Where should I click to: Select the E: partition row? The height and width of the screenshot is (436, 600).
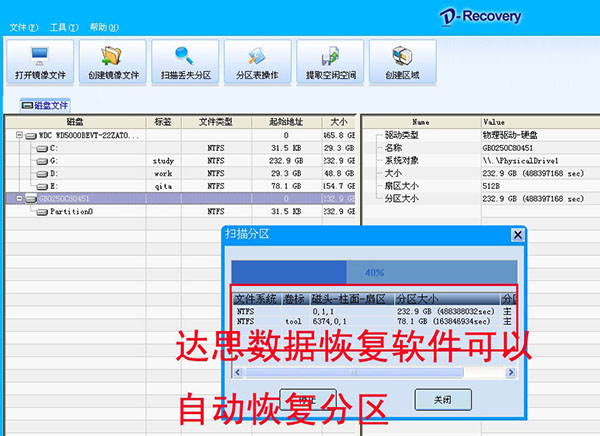click(x=181, y=186)
